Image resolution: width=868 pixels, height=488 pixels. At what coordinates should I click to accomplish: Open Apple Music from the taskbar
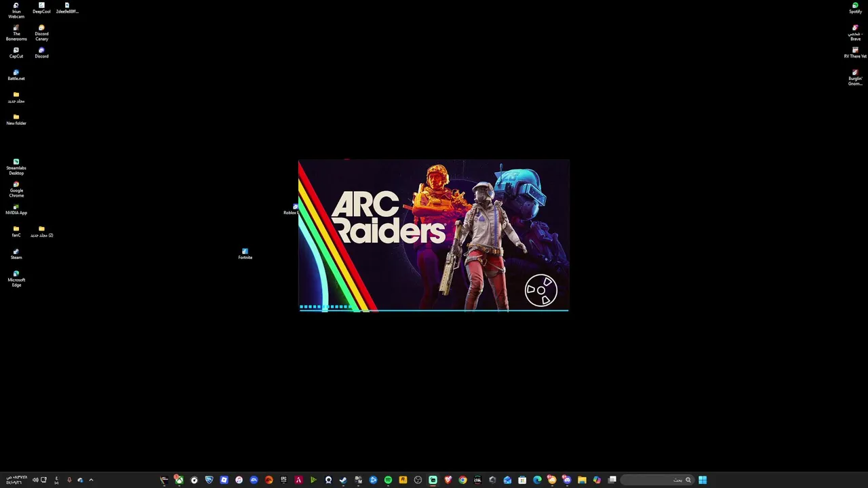tap(239, 480)
